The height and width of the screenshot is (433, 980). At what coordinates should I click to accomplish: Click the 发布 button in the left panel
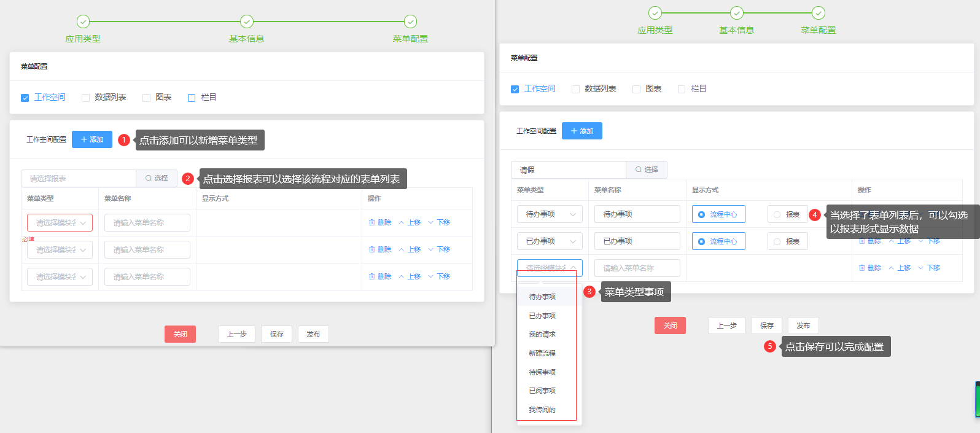coord(313,334)
